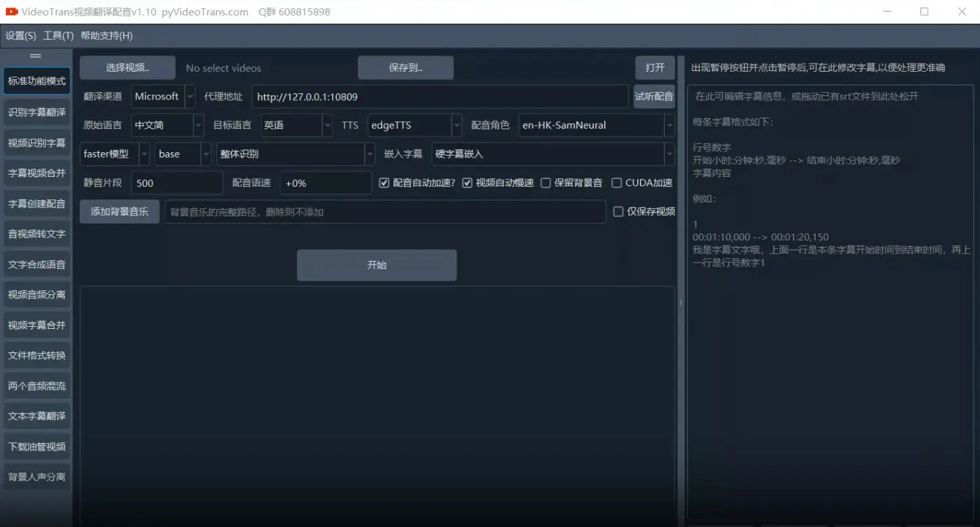Expand the 翻译渠道 Microsoft dropdown
This screenshot has width=980, height=527.
tap(163, 97)
